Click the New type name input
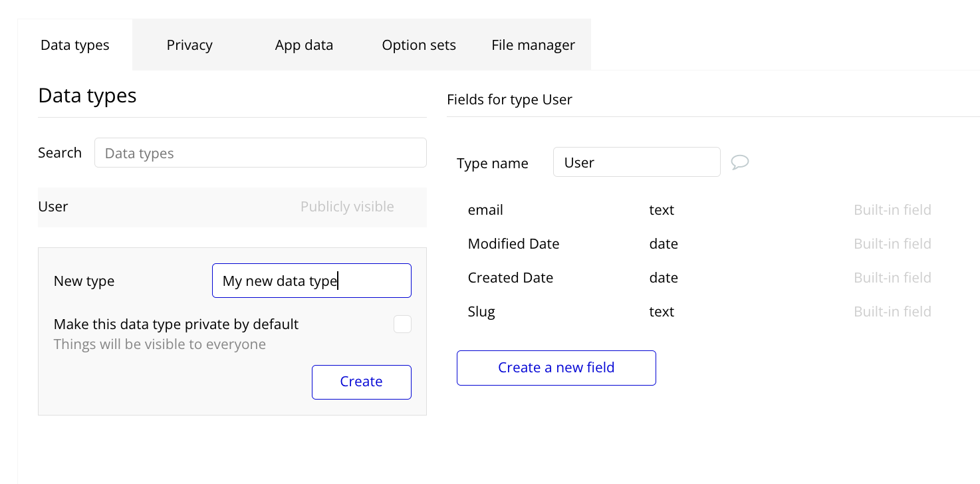The width and height of the screenshot is (980, 484). 311,281
